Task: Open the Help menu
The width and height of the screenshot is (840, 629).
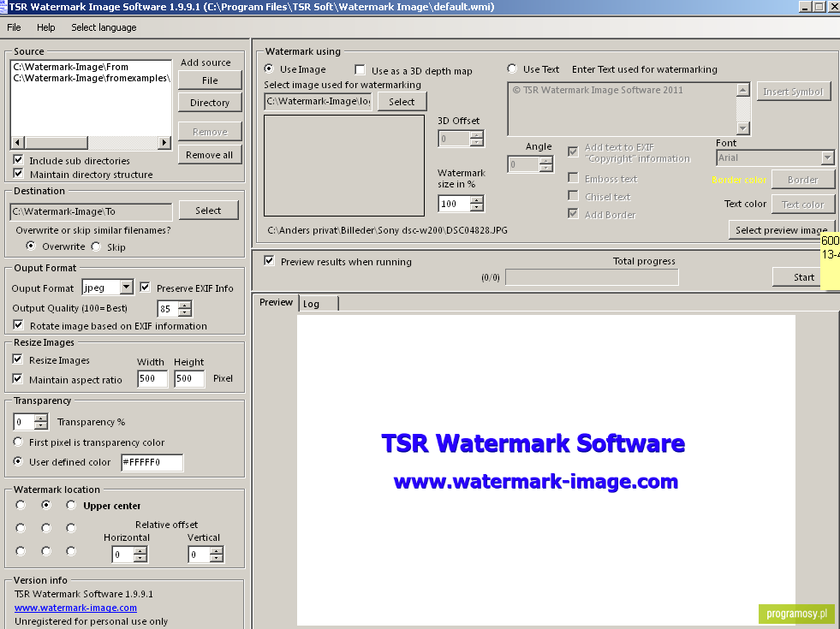Action: point(45,27)
